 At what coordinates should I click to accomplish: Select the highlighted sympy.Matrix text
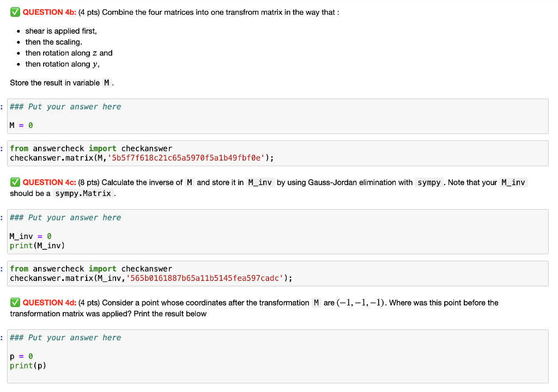(83, 193)
